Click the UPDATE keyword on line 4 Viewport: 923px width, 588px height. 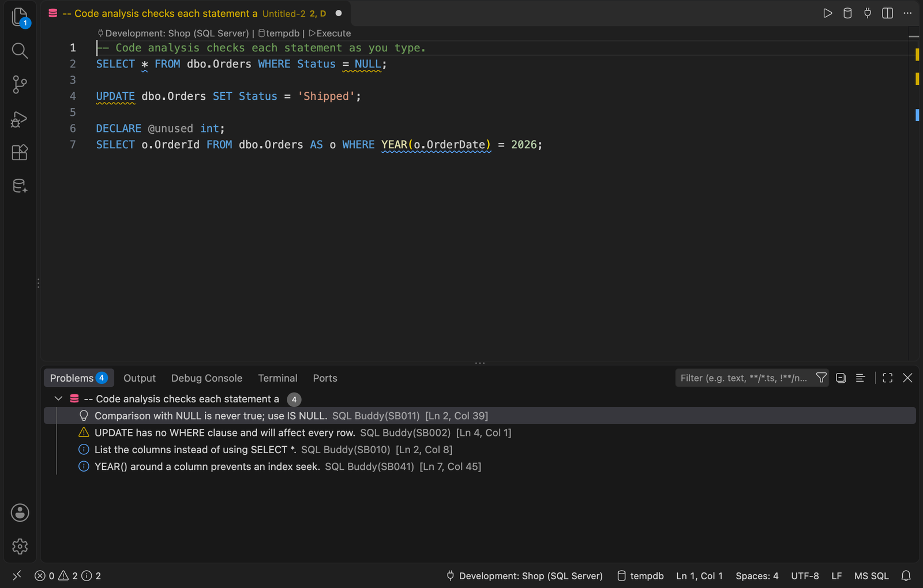pos(115,96)
